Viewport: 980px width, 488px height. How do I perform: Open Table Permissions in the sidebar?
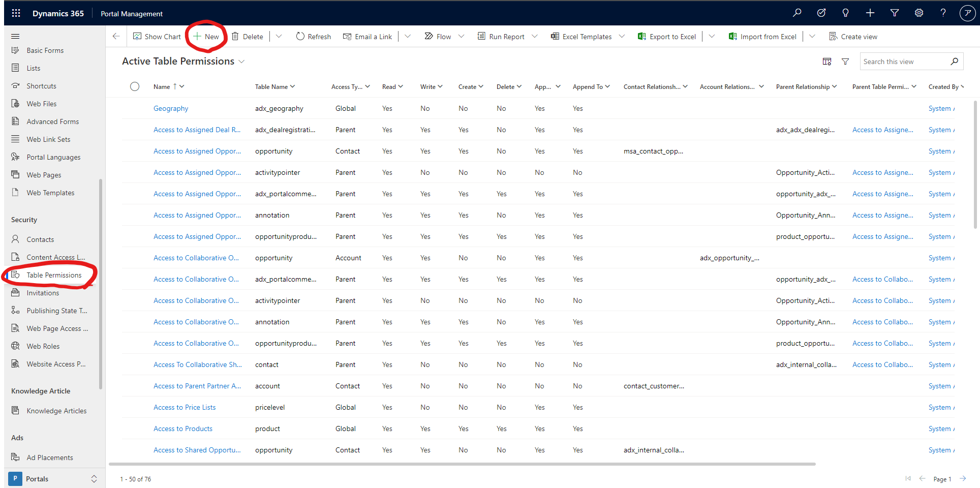[54, 275]
